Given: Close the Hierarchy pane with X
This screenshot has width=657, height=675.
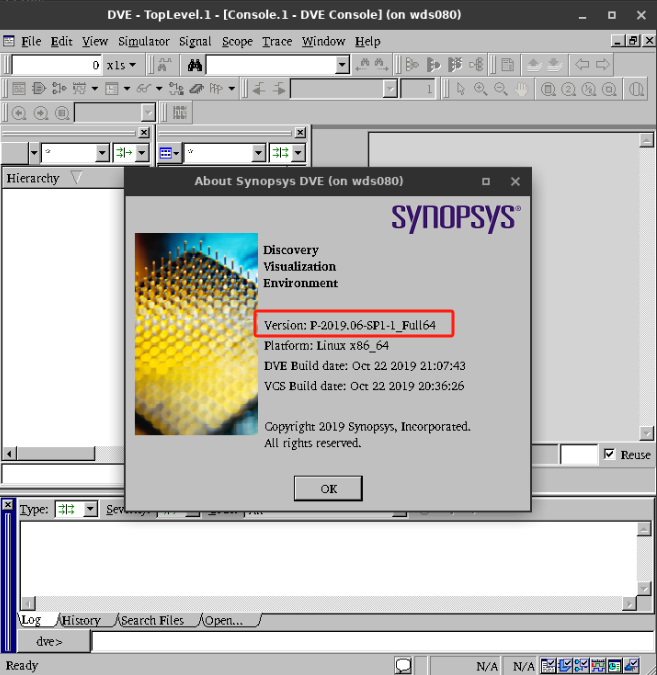Looking at the screenshot, I should 144,132.
